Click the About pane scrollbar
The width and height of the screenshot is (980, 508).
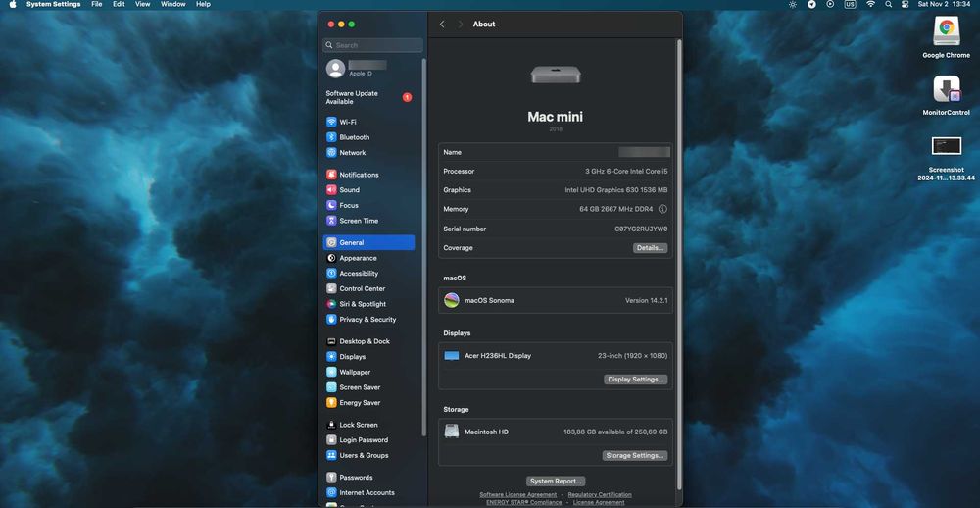pos(679,263)
